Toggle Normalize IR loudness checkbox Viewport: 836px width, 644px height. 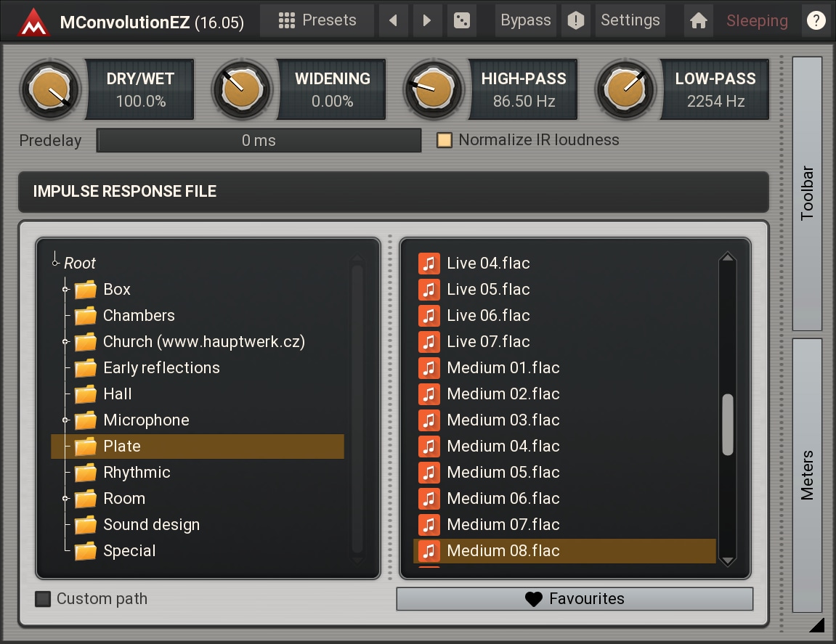pos(444,140)
